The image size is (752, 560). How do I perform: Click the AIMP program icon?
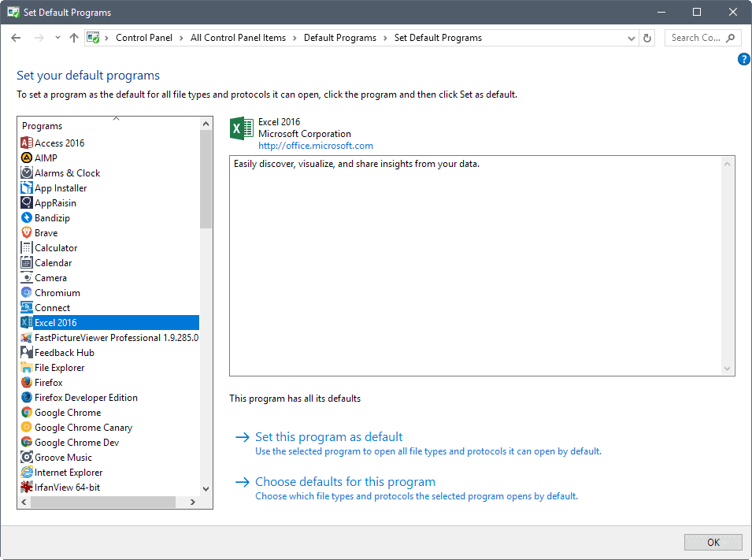pos(27,158)
